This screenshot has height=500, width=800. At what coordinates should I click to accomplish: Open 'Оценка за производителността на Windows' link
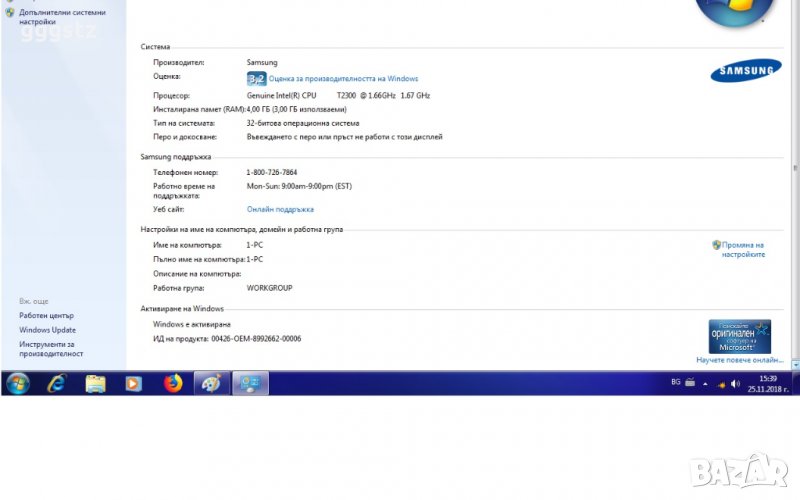coord(343,78)
